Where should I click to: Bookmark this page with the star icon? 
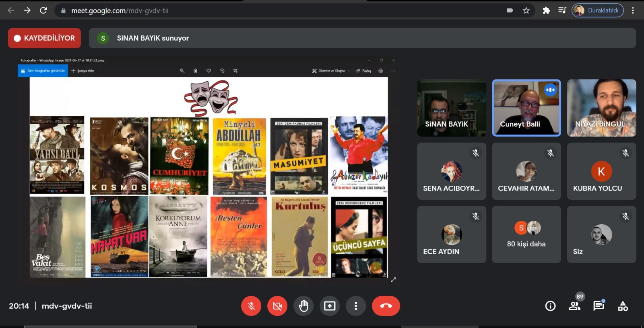[526, 10]
